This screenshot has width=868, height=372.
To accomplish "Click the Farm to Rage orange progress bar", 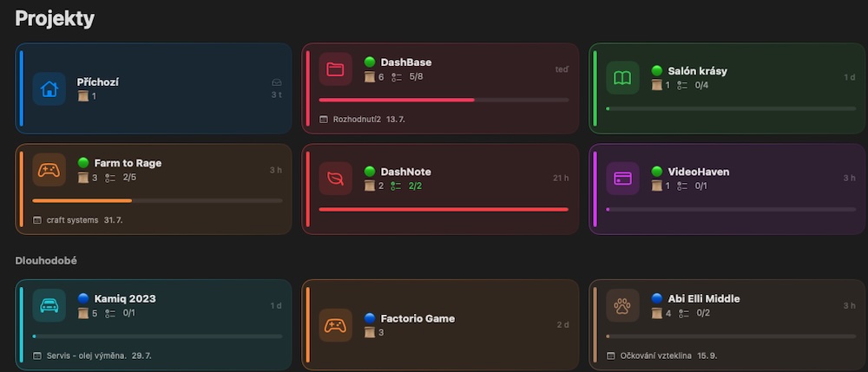I will 157,200.
